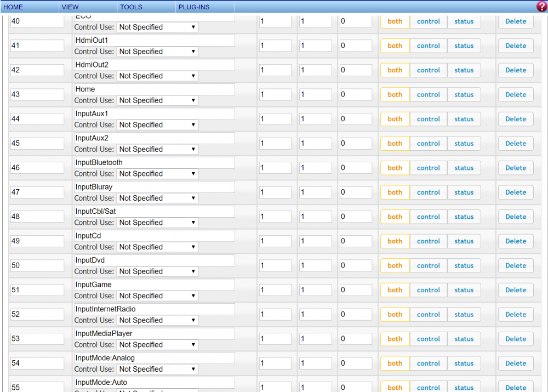The width and height of the screenshot is (548, 392).
Task: Click the InputAux2 name text field
Action: click(154, 138)
